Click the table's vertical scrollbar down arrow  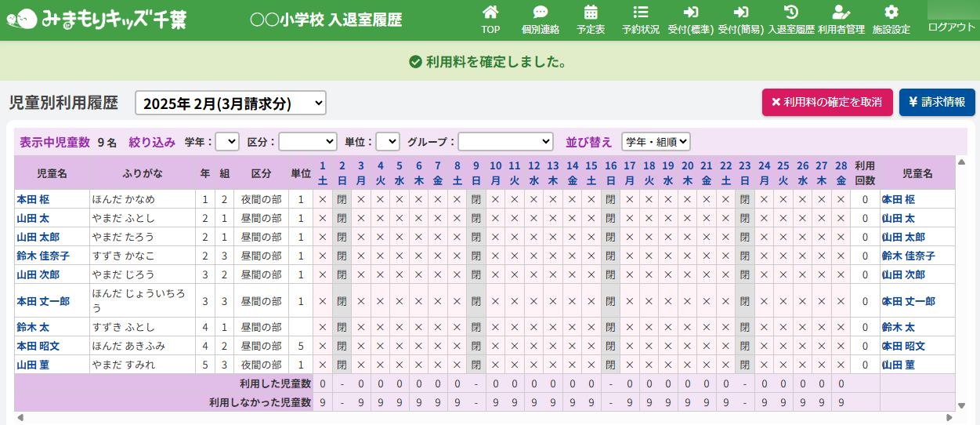tap(961, 405)
